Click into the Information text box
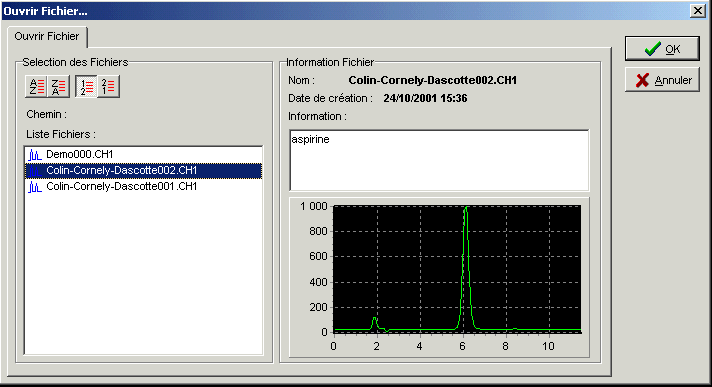Image resolution: width=712 pixels, height=387 pixels. tap(439, 160)
